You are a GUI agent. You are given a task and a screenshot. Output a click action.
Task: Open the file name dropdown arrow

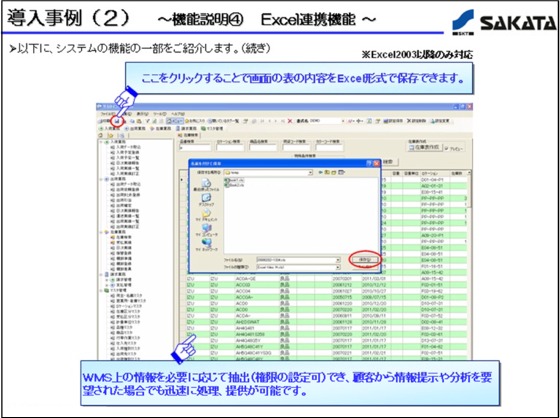338,260
